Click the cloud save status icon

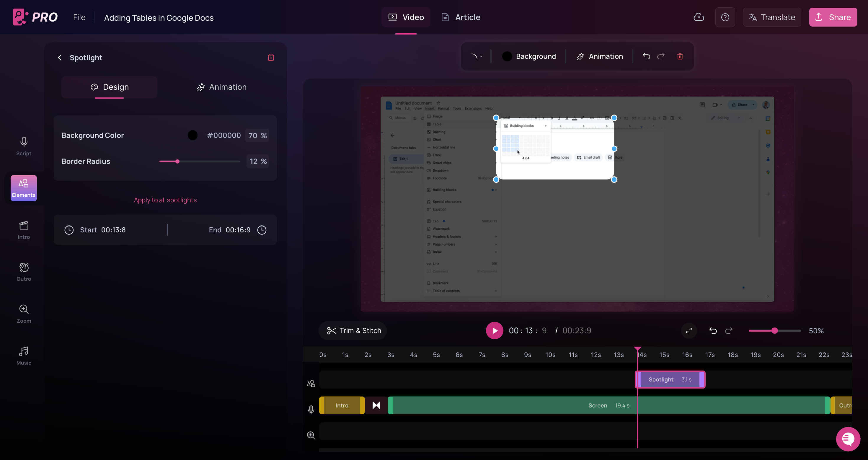(x=699, y=17)
